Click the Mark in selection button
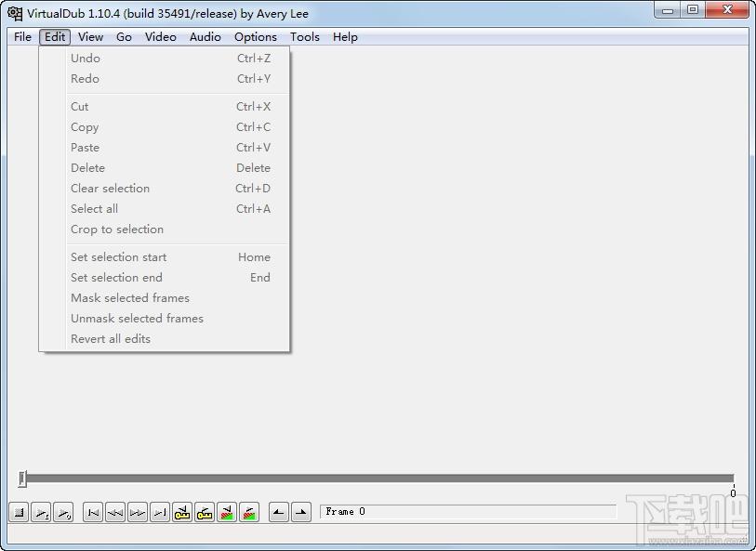 pyautogui.click(x=279, y=513)
